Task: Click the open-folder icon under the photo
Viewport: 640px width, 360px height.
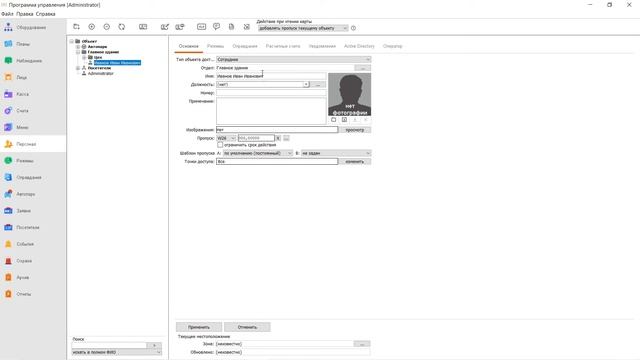Action: click(333, 120)
